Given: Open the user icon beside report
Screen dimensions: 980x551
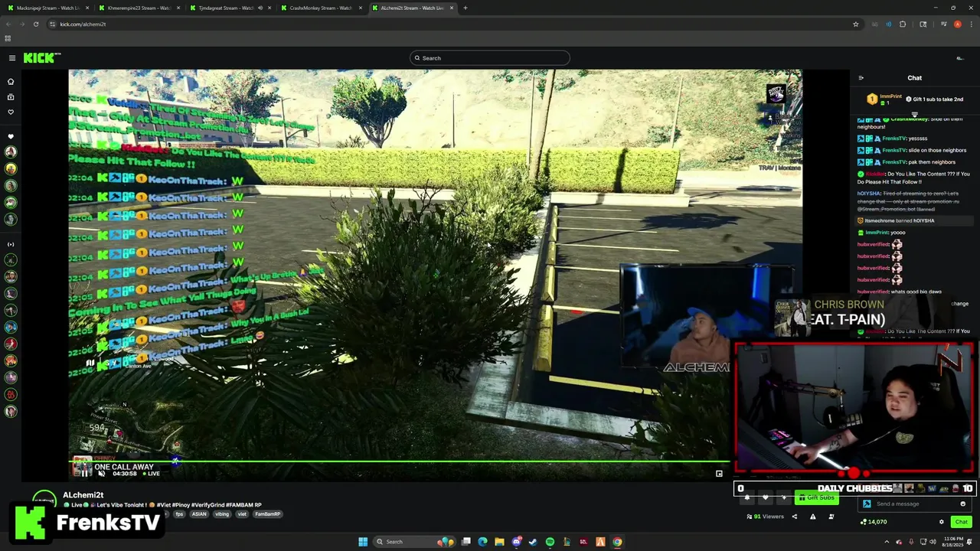Looking at the screenshot, I should (831, 517).
